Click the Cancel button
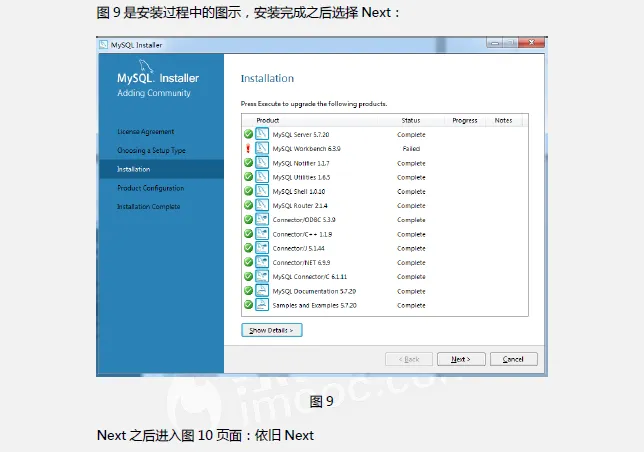The height and width of the screenshot is (452, 644). tap(513, 359)
